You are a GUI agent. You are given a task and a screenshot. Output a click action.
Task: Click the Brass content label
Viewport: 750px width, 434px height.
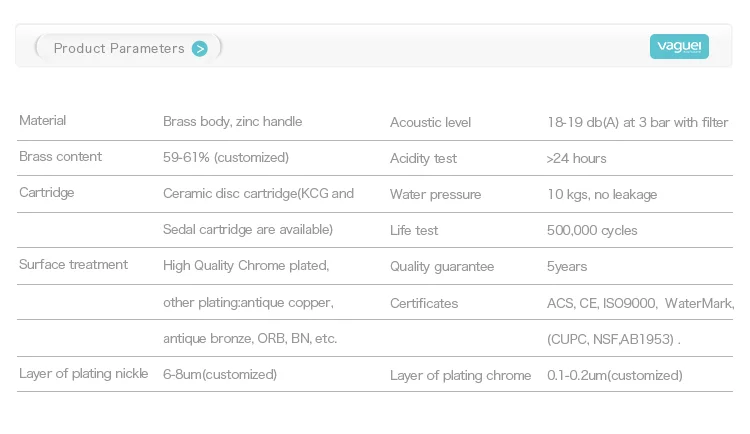click(x=61, y=157)
